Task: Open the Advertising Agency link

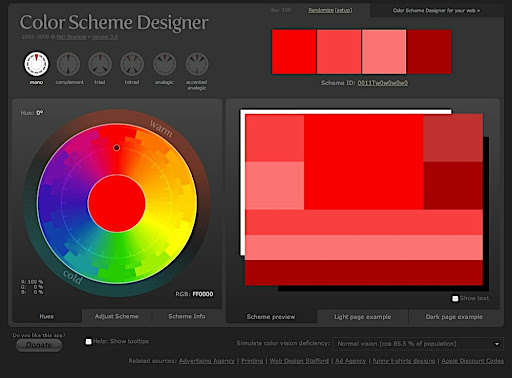Action: [x=207, y=361]
